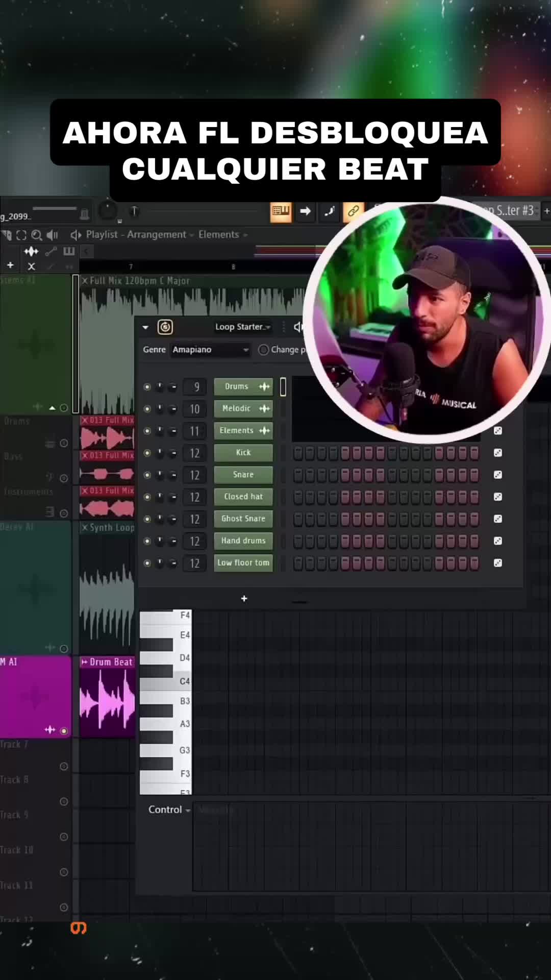Mute the Ghost Snare channel with its LED
551x980 pixels.
pos(147,519)
